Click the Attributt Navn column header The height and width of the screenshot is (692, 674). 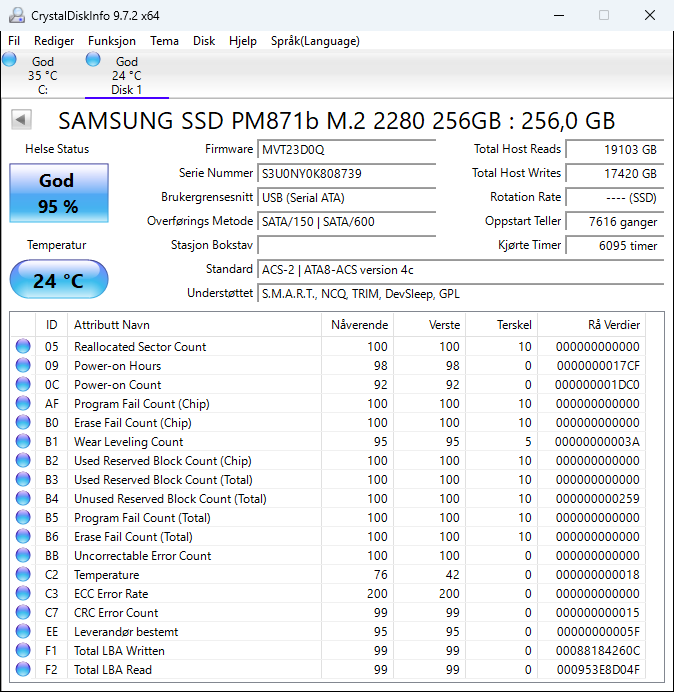194,325
